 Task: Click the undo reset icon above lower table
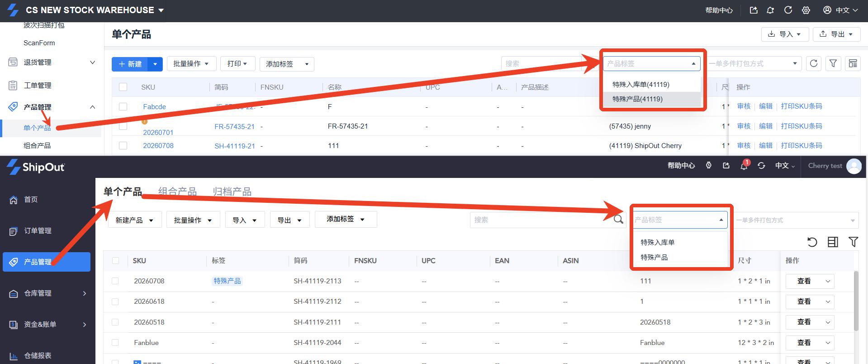812,242
